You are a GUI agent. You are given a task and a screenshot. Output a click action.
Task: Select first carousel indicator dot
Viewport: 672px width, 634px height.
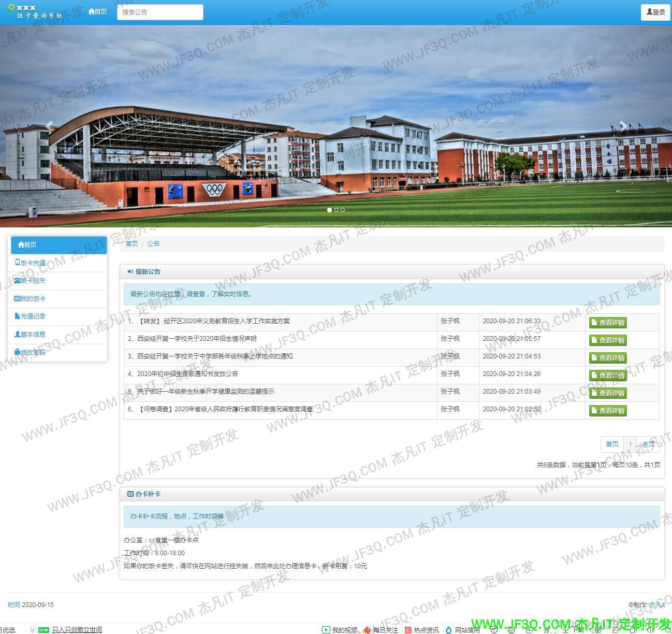pyautogui.click(x=329, y=210)
